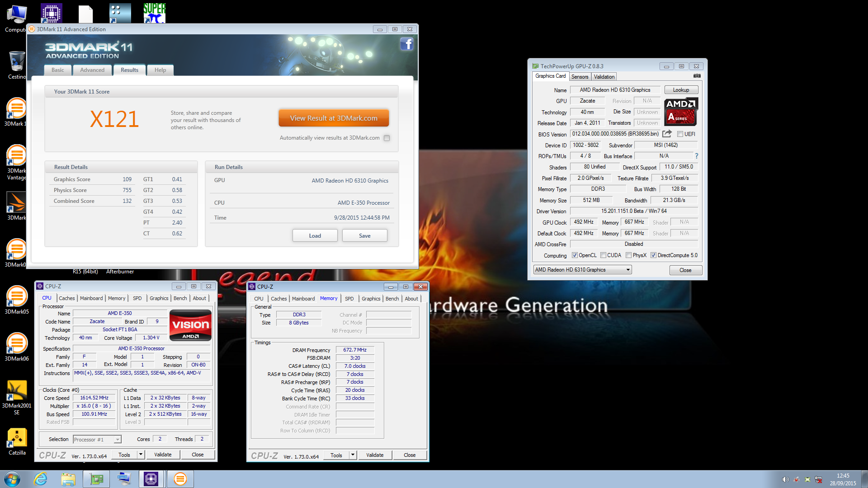Click the DRAM Frequency value field
Viewport: 868px width, 488px height.
(x=355, y=350)
